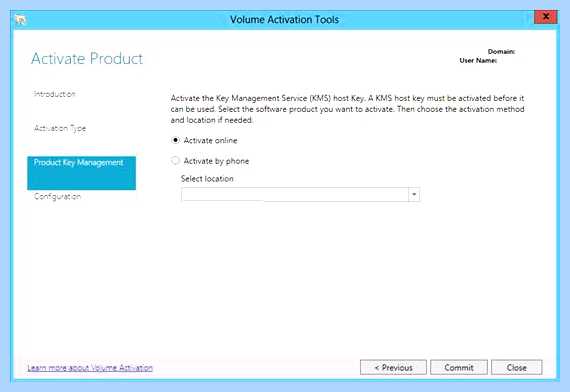The width and height of the screenshot is (570, 392).
Task: Click the Volume Activation Tools title bar icon
Action: pyautogui.click(x=21, y=20)
